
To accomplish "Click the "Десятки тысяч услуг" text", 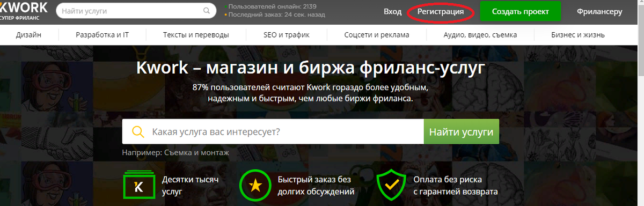I will tap(190, 185).
